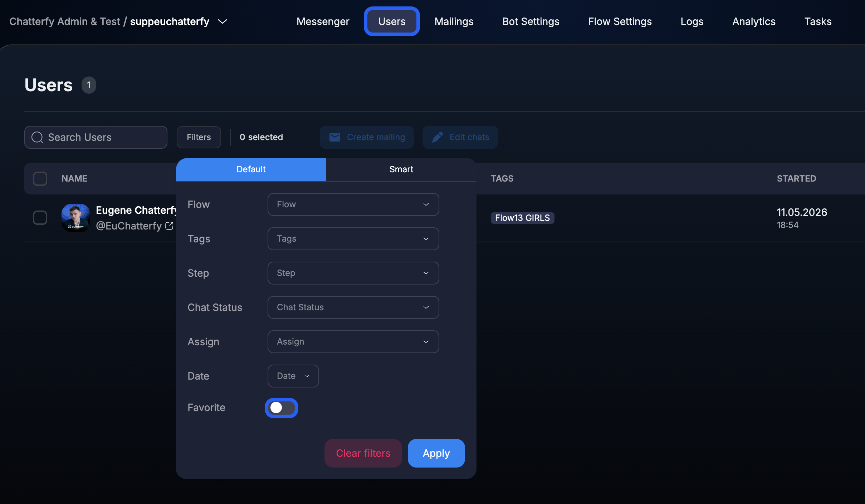This screenshot has height=504, width=865.
Task: Click the Create mailing envelope icon
Action: click(334, 137)
